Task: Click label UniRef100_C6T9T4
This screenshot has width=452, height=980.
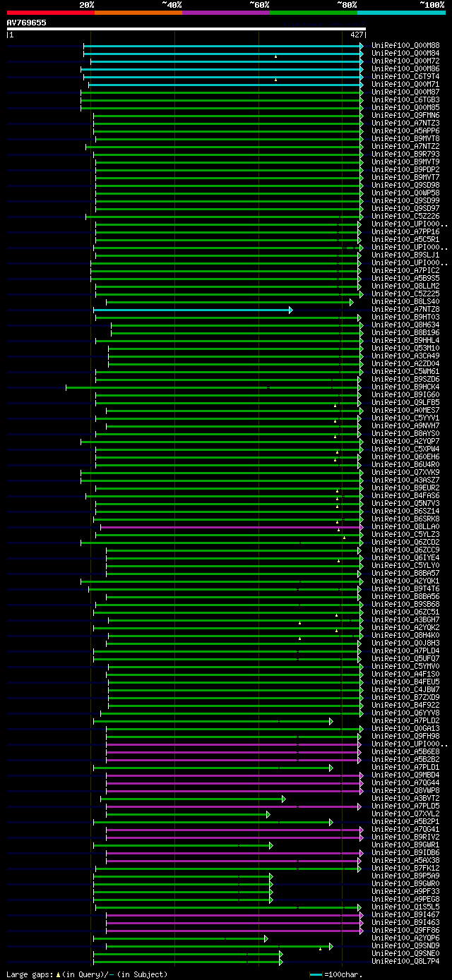Action: 405,77
